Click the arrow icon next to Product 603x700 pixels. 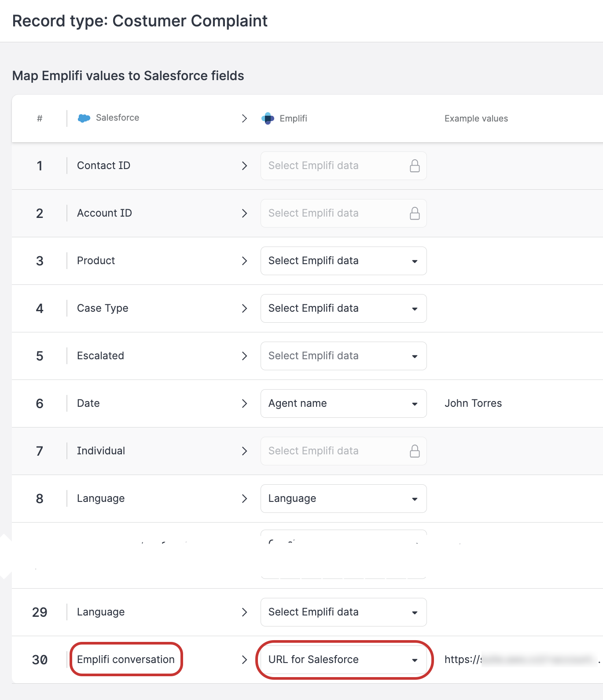[245, 261]
